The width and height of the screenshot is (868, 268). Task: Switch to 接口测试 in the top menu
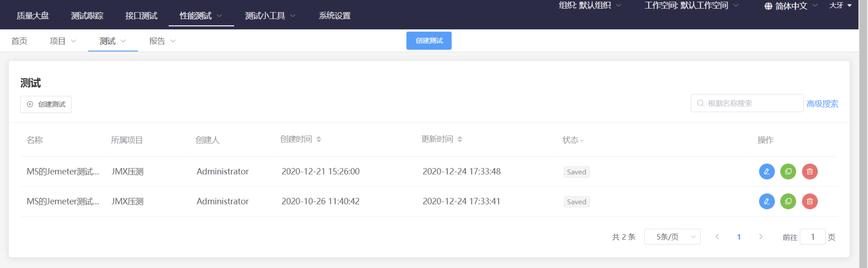141,16
